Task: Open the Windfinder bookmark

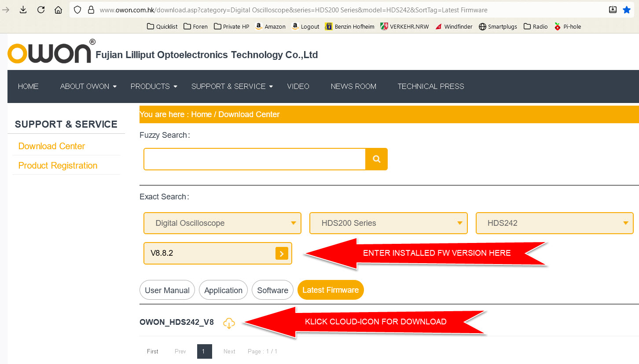Action: 454,26
